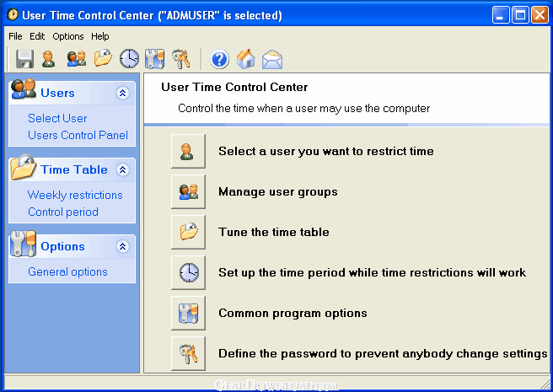Click 'Set up the time period' label
Image resolution: width=553 pixels, height=392 pixels.
coord(372,273)
